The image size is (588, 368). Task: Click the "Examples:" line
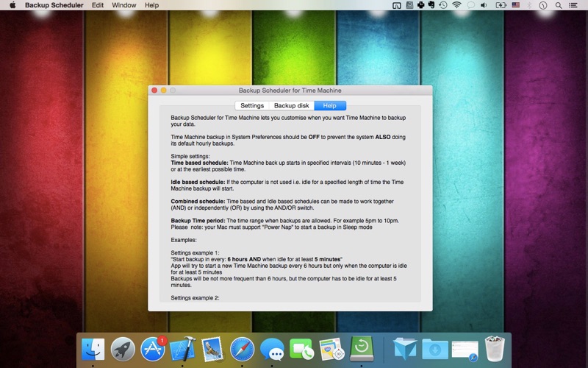coord(184,240)
